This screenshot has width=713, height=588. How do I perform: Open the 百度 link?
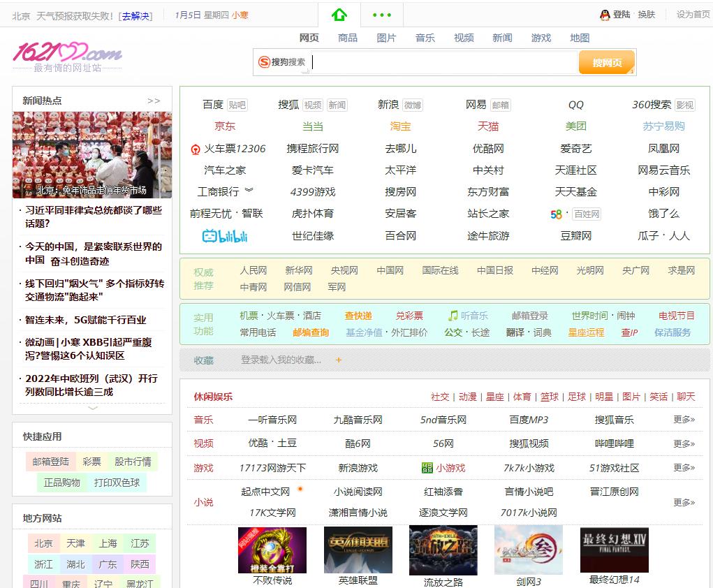click(x=213, y=105)
